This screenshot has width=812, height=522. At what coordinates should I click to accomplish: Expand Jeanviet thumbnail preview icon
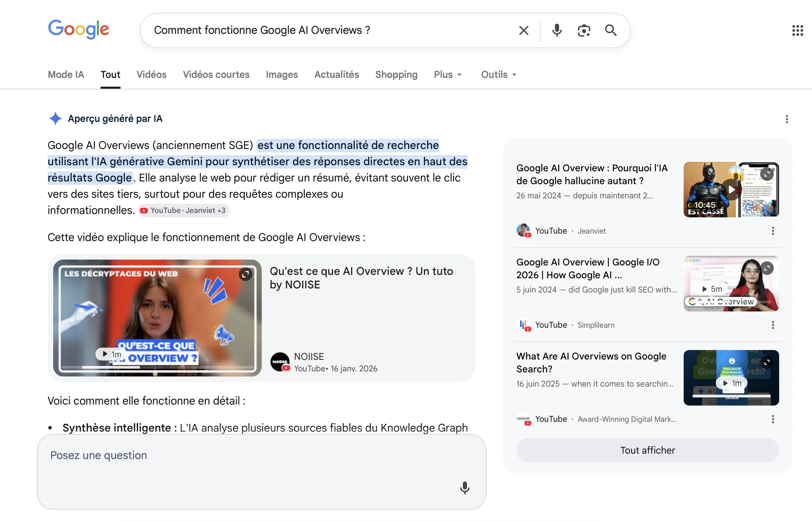767,174
